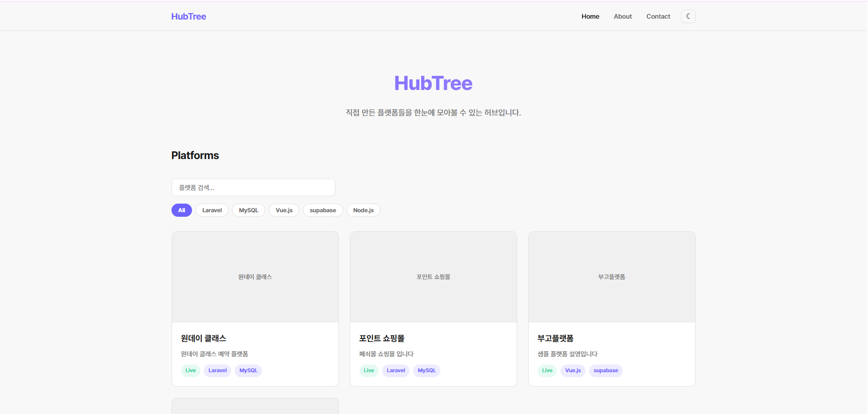Toggle dark mode with the moon icon
868x414 pixels.
(688, 16)
